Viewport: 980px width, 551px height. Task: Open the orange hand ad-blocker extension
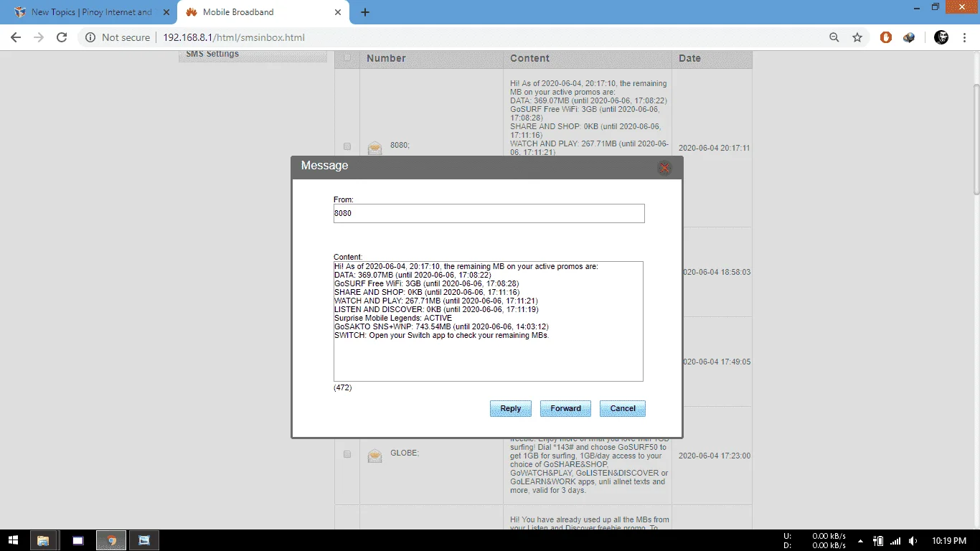coord(886,37)
